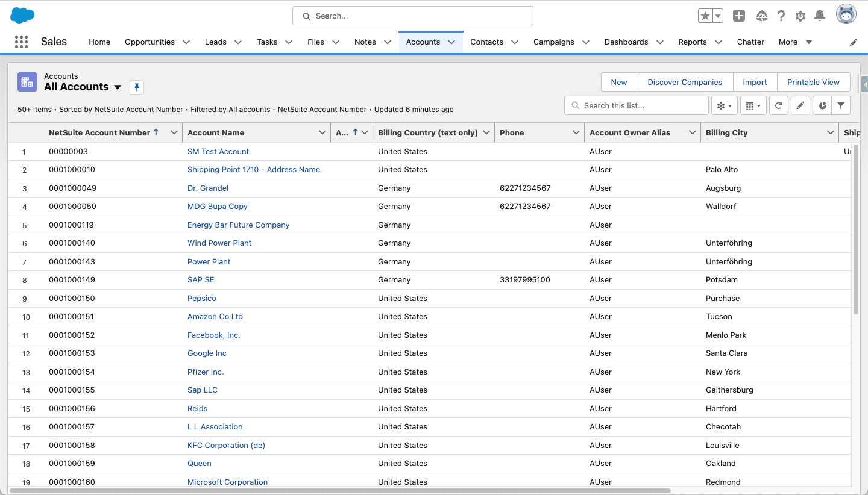The width and height of the screenshot is (868, 495).
Task: Open the list filters funnel icon
Action: (x=841, y=105)
